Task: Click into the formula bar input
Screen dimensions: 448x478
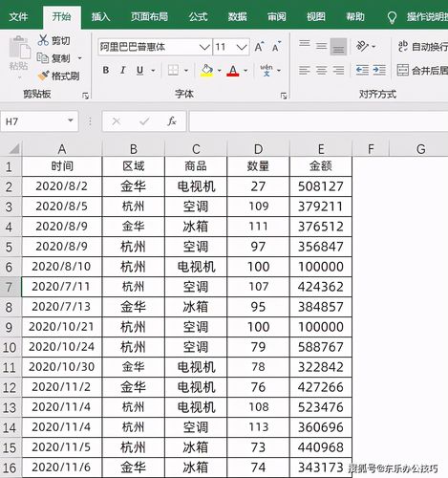Action: click(x=318, y=121)
